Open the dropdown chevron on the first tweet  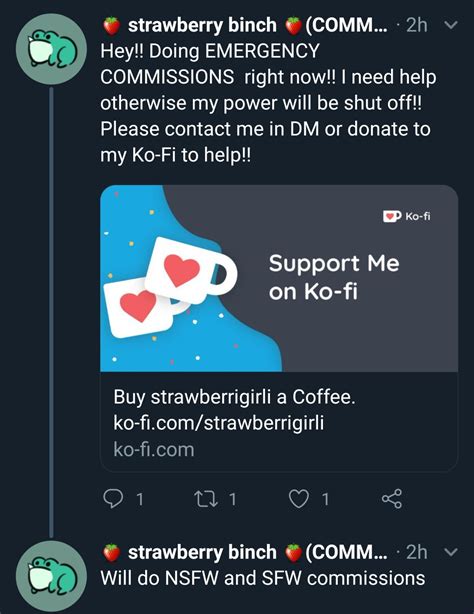(x=451, y=25)
